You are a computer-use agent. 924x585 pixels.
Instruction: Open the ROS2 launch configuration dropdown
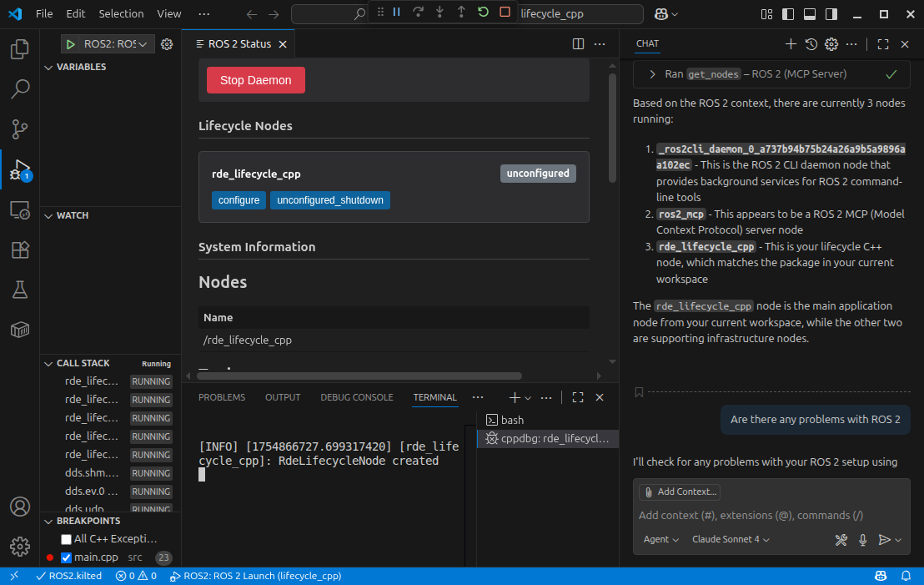click(x=115, y=44)
